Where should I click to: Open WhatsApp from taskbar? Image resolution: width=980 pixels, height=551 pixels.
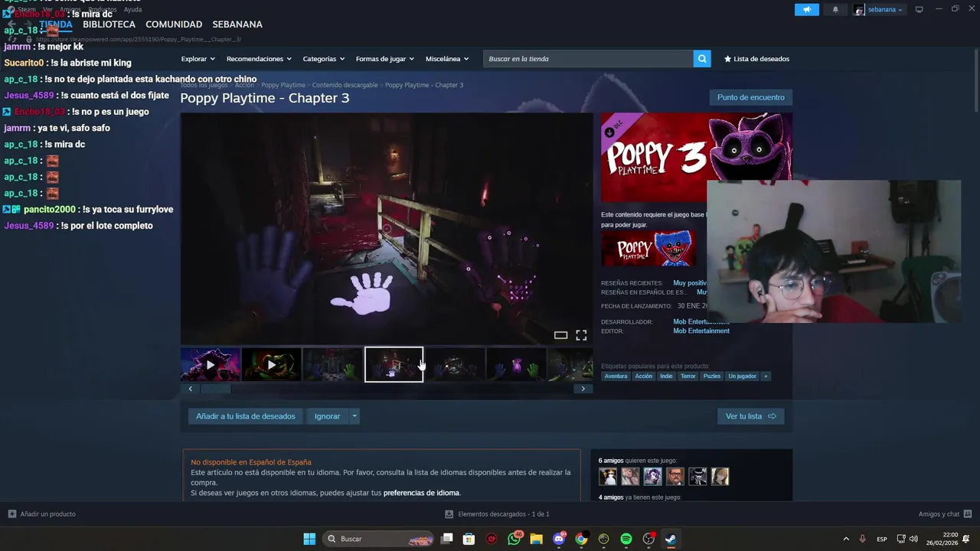tap(514, 539)
